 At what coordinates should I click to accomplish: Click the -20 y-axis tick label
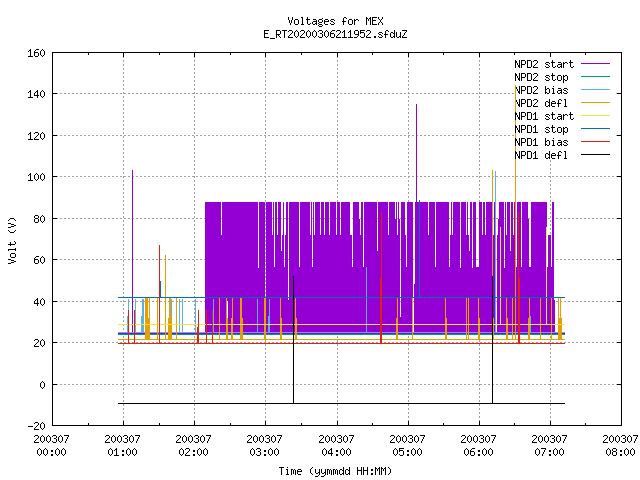[x=36, y=426]
